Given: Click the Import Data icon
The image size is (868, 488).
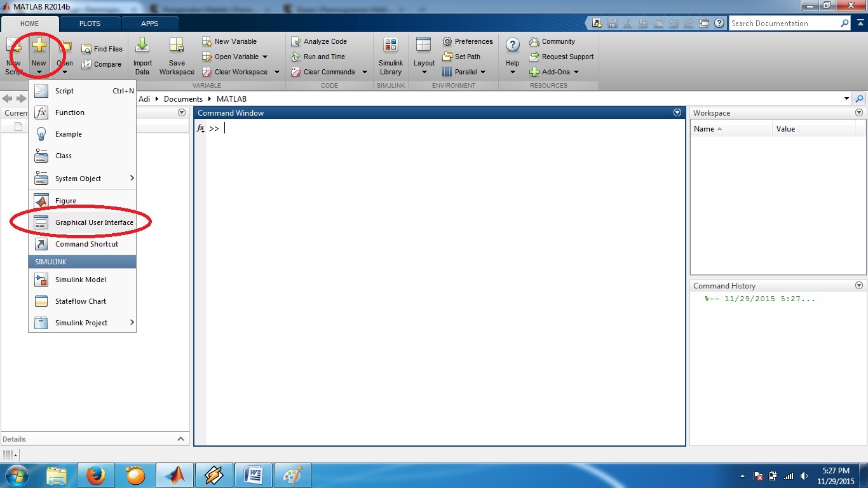Looking at the screenshot, I should coord(142,46).
